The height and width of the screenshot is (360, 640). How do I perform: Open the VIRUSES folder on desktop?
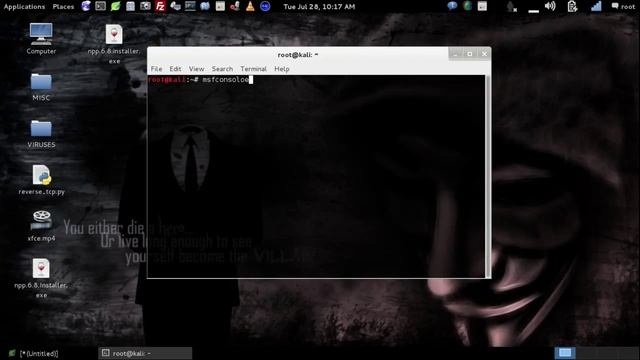41,133
